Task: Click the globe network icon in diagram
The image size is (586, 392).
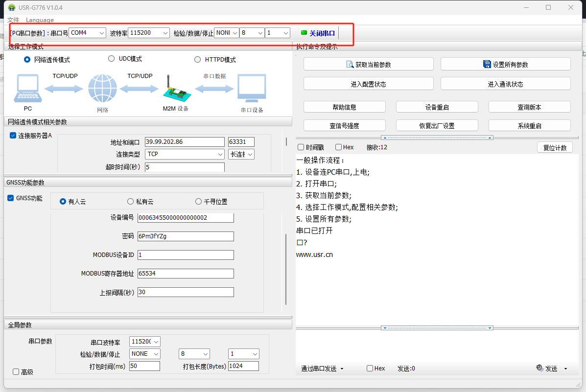Action: click(x=102, y=89)
